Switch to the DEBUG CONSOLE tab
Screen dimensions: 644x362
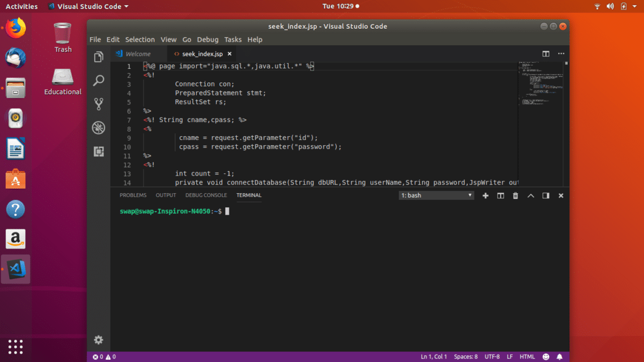pos(206,195)
